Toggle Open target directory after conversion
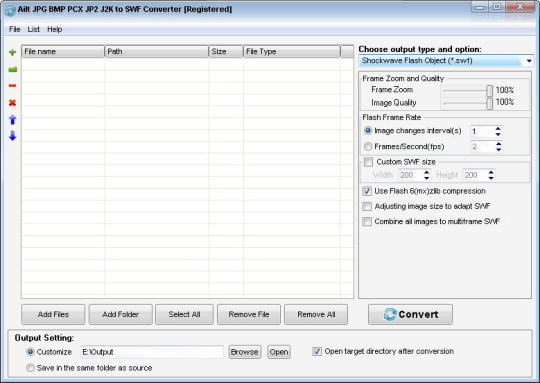The width and height of the screenshot is (540, 383). coord(317,351)
